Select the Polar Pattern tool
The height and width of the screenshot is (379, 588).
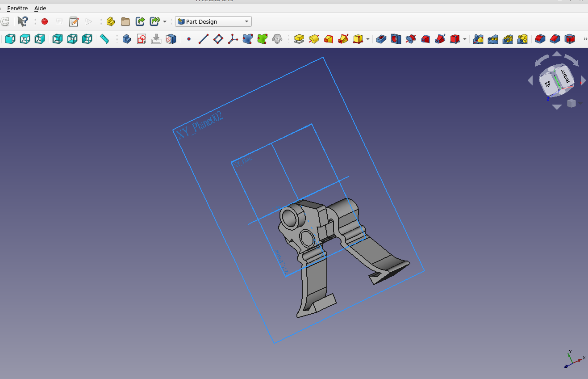508,39
